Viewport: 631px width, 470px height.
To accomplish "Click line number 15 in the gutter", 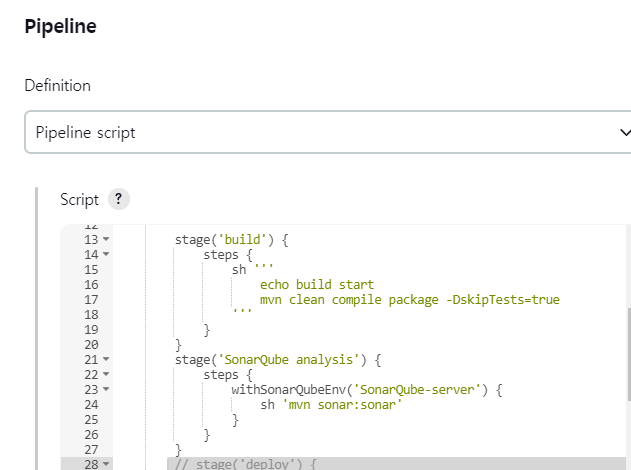I will coord(91,270).
